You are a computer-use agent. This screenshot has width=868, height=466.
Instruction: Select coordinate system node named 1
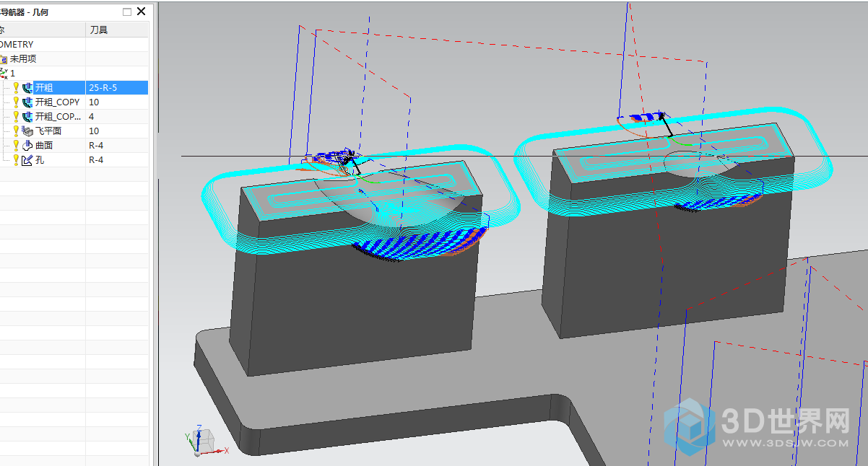pos(12,73)
